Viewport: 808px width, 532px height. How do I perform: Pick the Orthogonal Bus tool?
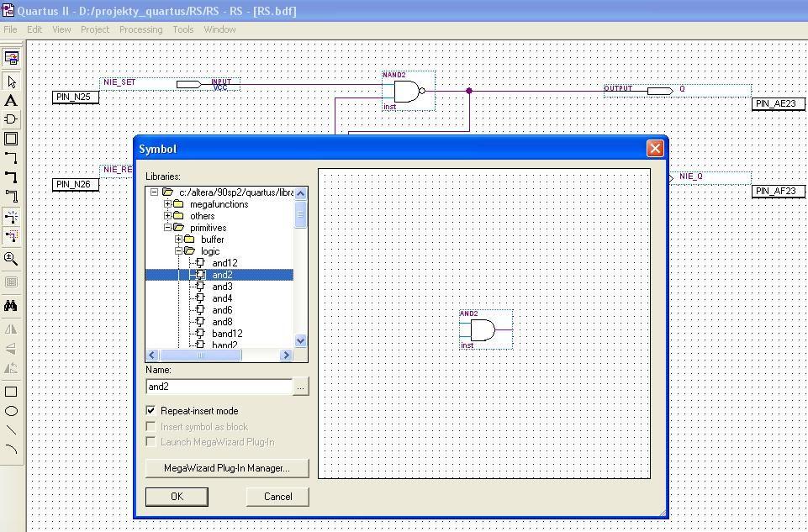point(11,176)
